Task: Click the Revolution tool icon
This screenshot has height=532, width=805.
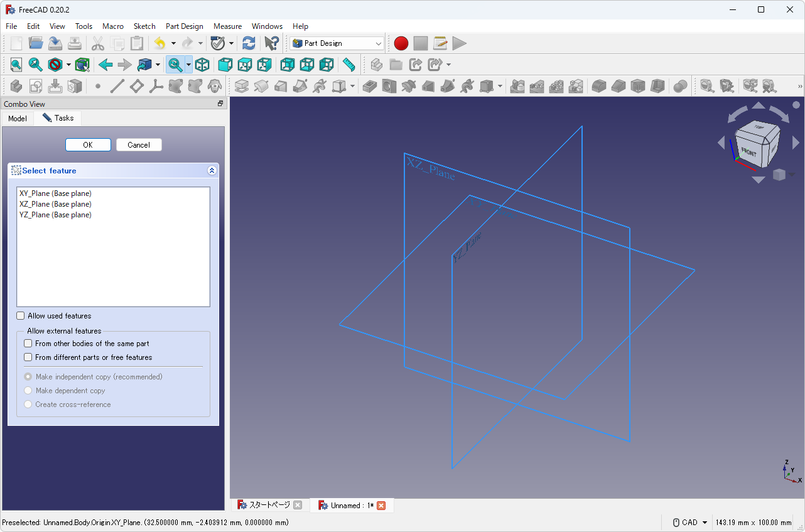Action: (262, 86)
